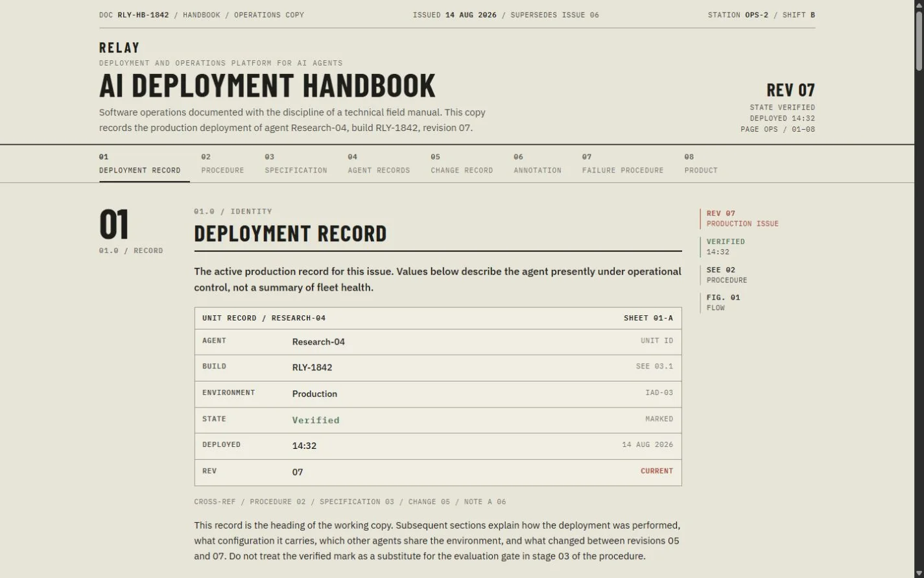Screen dimensions: 924x578
Task: Click ISSUED 14 AUG 2026 text
Action: click(455, 15)
